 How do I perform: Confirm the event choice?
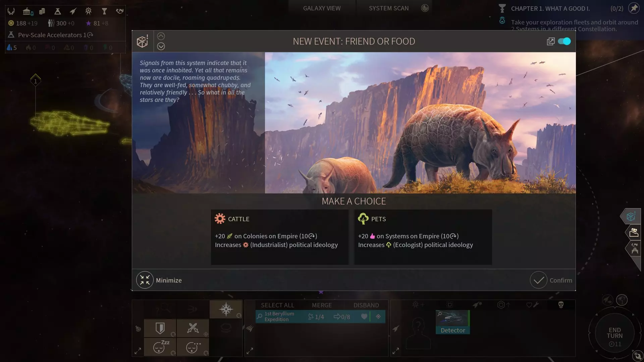(x=551, y=280)
